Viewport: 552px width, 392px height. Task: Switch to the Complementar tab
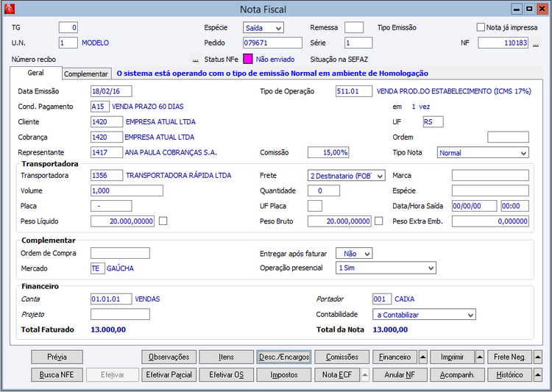[x=86, y=74]
